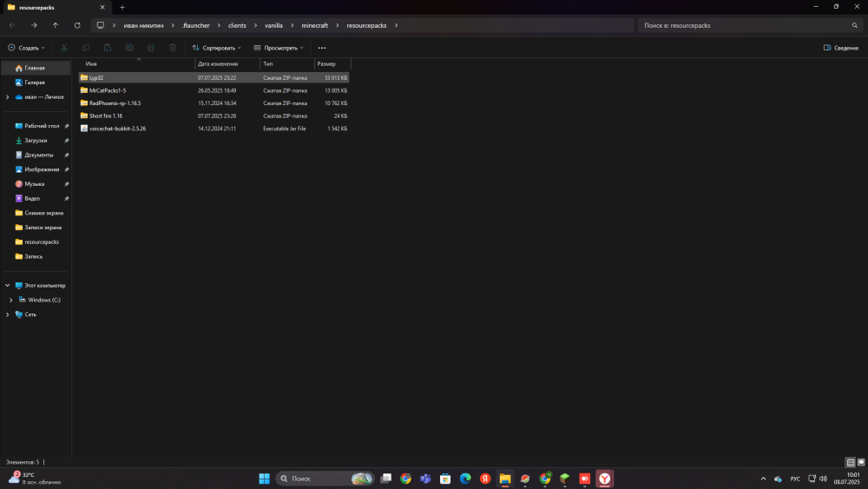Open the Создать new item dropdown
This screenshot has width=868, height=489.
[x=27, y=48]
